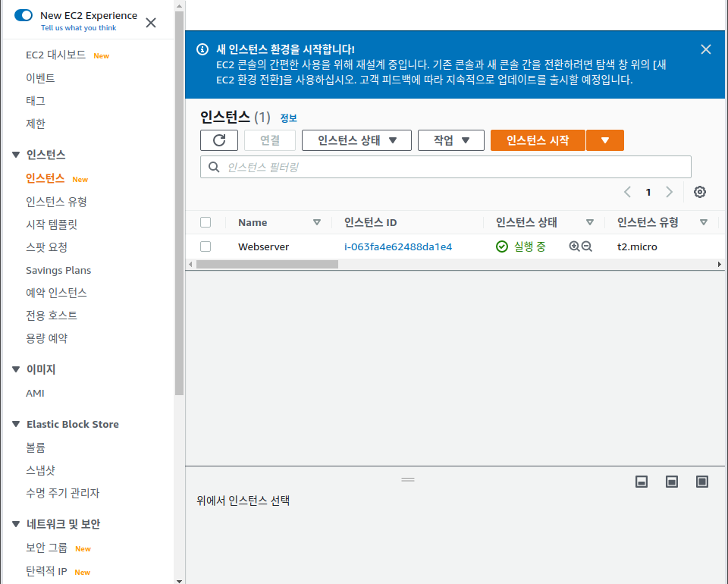
Task: Open 탄력적 IP in sidebar
Action: 46,571
